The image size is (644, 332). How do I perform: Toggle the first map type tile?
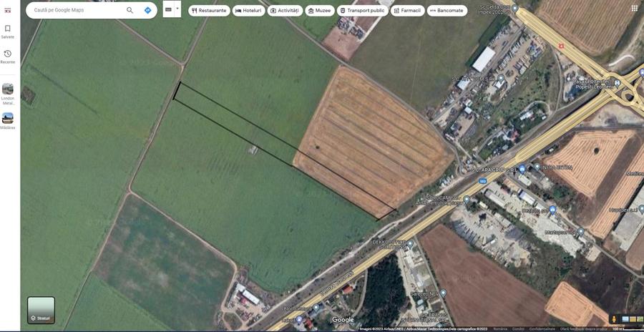[x=625, y=319]
